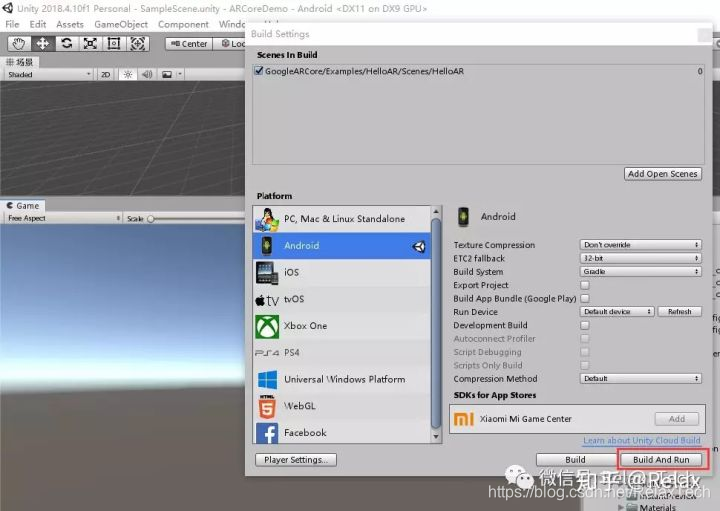The width and height of the screenshot is (720, 511).
Task: Close the Build Settings window
Action: pos(704,34)
